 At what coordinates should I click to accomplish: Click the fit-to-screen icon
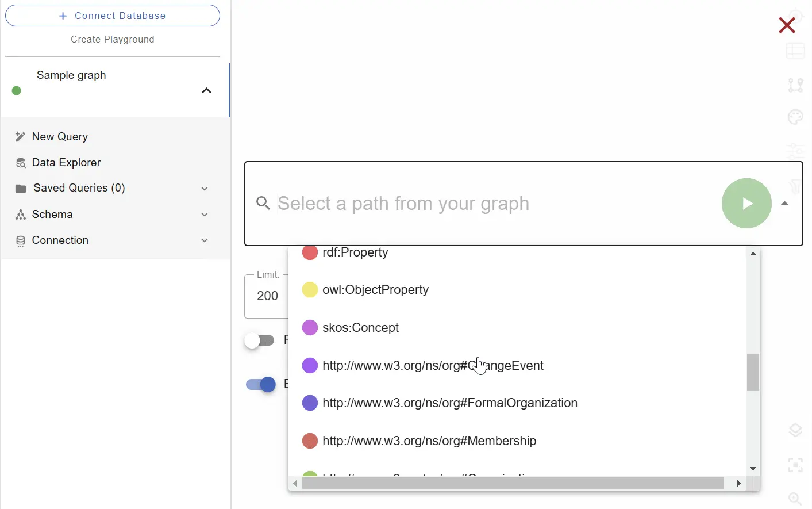tap(795, 465)
